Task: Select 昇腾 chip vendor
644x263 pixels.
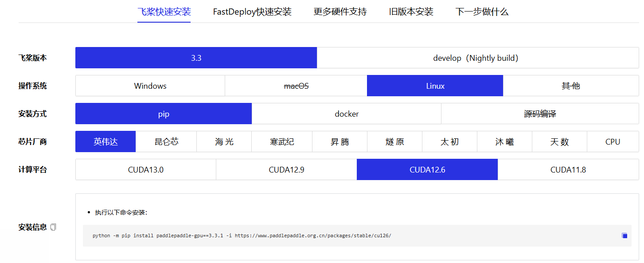Action: coord(340,141)
